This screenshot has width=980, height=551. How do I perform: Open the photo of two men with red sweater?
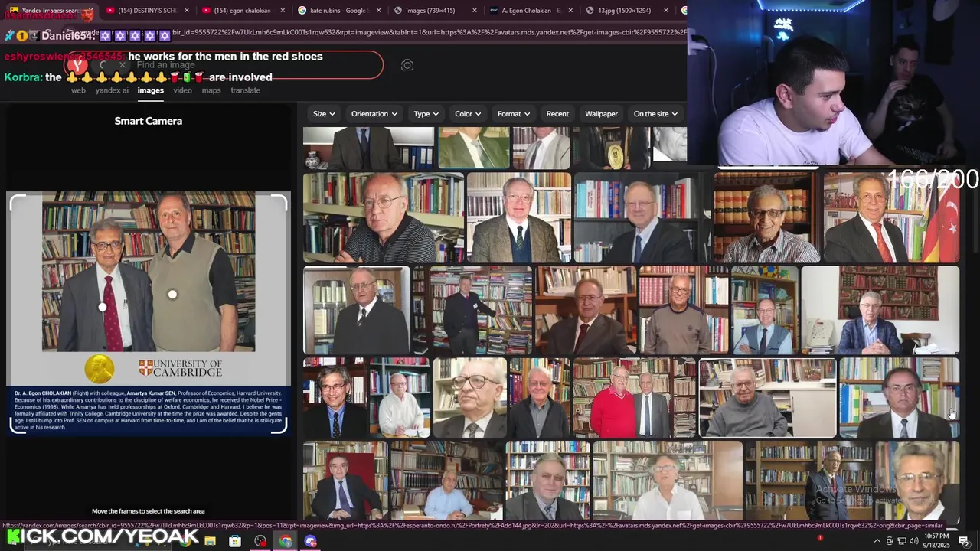coord(634,398)
